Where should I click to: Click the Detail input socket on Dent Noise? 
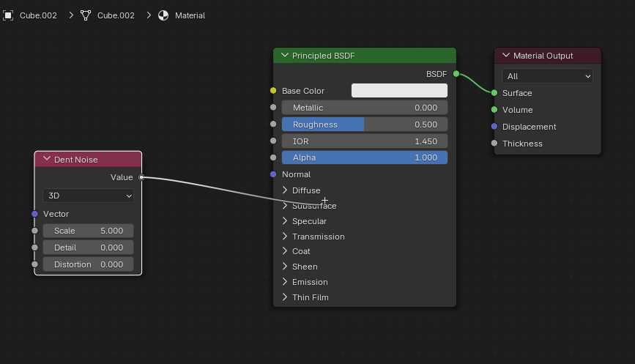tap(35, 248)
